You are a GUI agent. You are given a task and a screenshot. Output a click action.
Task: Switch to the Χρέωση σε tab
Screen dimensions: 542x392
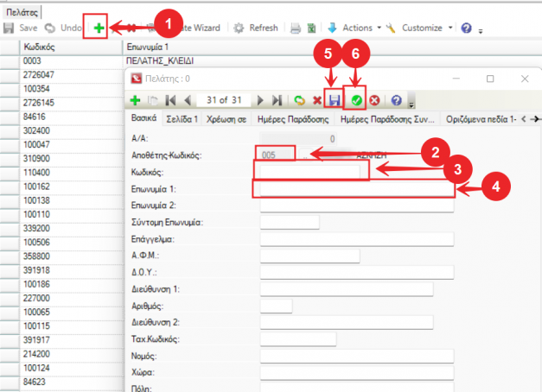226,119
